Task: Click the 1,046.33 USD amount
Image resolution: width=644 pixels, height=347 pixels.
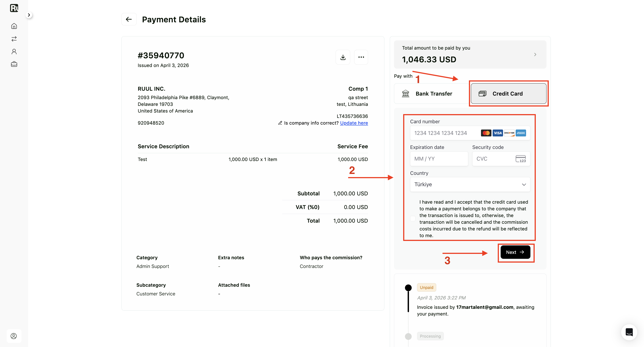Action: pyautogui.click(x=429, y=59)
